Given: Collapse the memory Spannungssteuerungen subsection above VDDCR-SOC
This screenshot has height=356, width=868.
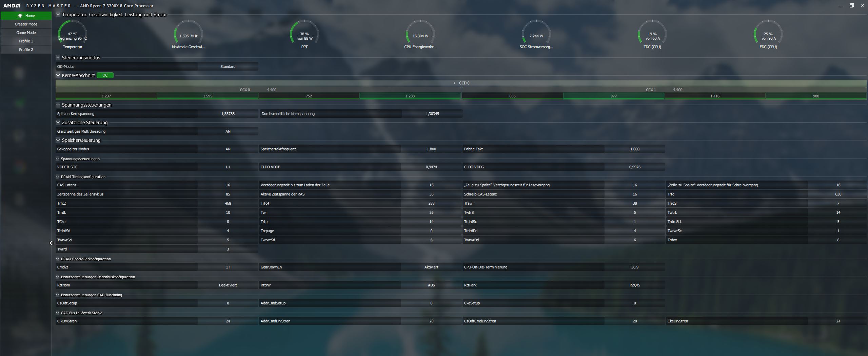Looking at the screenshot, I should [58, 159].
